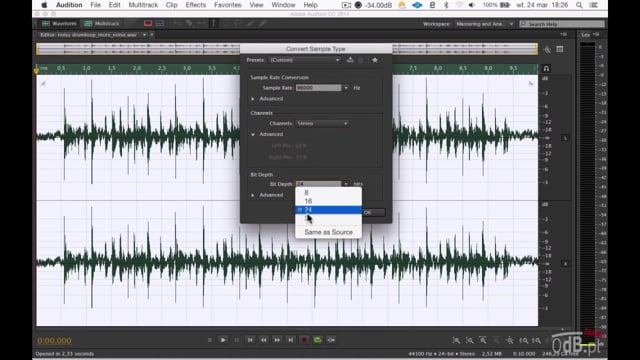Image resolution: width=640 pixels, height=360 pixels.
Task: Click Bluetooth icon in menu bar
Action: [x=446, y=5]
